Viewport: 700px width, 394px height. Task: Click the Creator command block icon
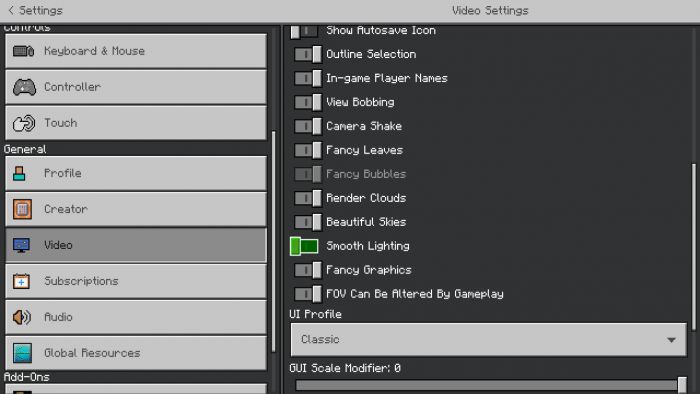(x=22, y=209)
